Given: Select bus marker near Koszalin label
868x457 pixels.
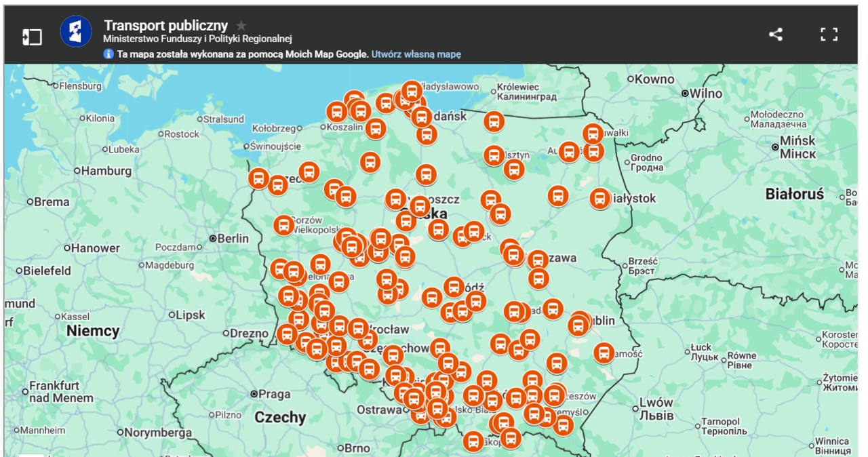Looking at the screenshot, I should [x=337, y=112].
